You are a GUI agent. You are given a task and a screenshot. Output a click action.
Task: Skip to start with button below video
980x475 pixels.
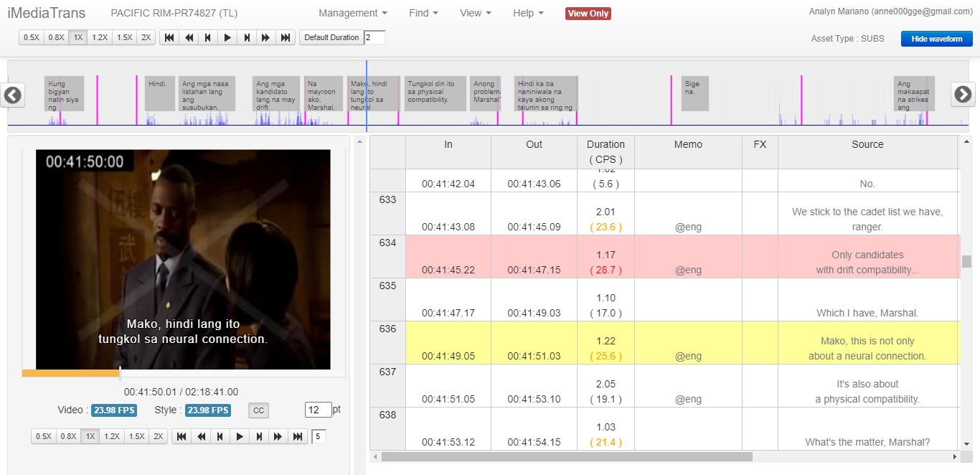[x=182, y=436]
